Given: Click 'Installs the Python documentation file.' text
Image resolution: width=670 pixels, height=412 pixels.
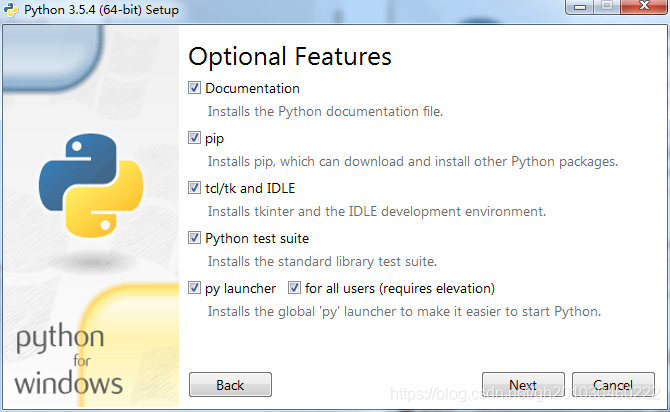Looking at the screenshot, I should (x=325, y=112).
